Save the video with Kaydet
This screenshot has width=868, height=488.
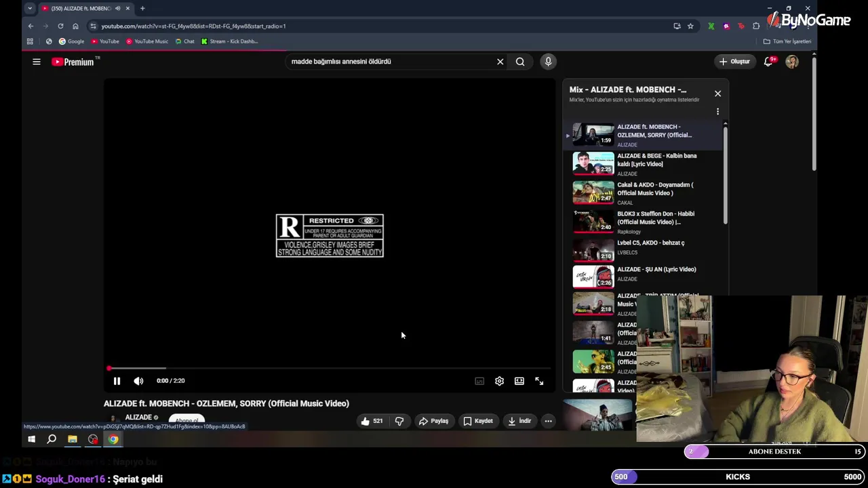(478, 421)
